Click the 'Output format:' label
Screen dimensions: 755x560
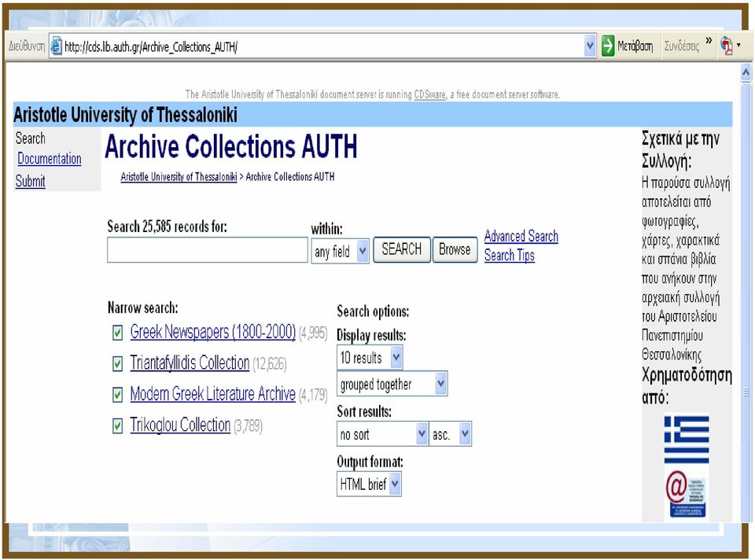pyautogui.click(x=370, y=462)
